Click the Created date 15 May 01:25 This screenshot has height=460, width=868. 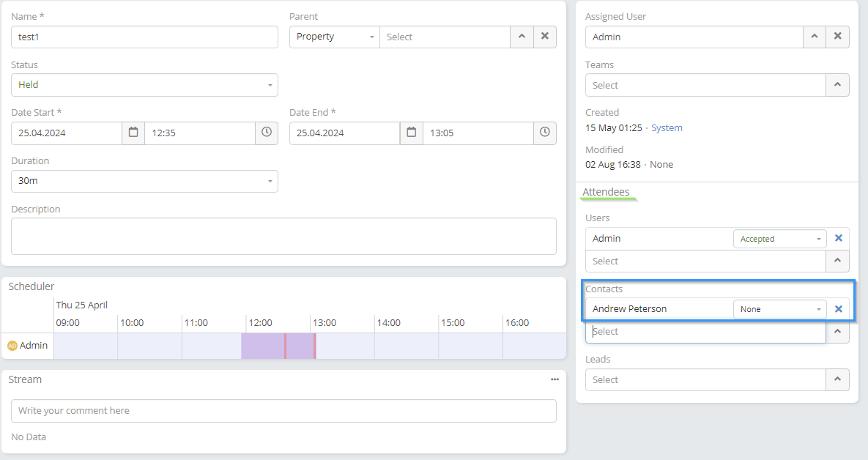pyautogui.click(x=613, y=128)
